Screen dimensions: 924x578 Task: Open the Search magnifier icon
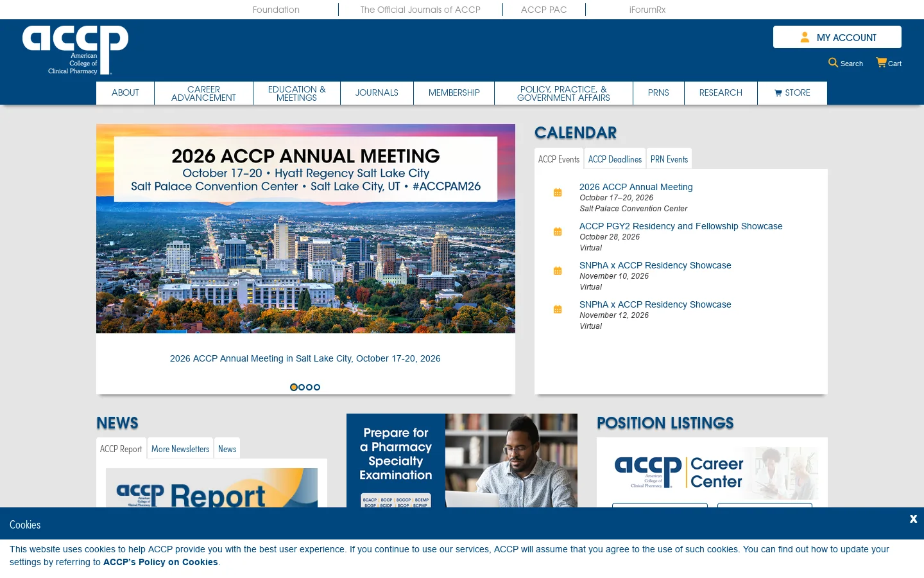[x=833, y=62]
